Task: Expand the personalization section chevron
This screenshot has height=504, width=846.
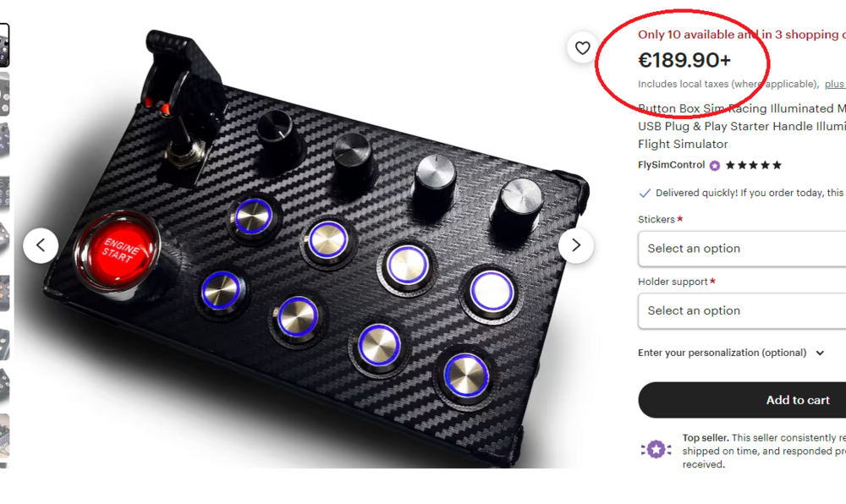Action: [820, 353]
